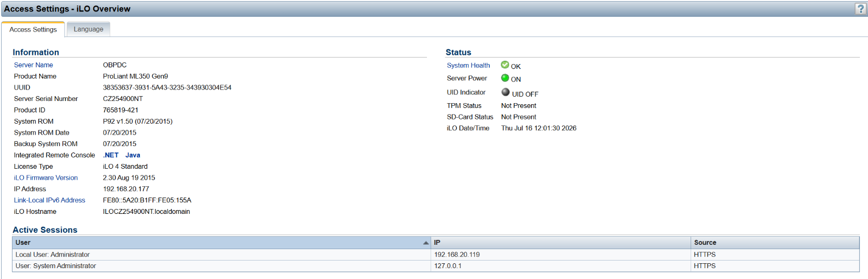Click the System Health OK green icon

505,65
